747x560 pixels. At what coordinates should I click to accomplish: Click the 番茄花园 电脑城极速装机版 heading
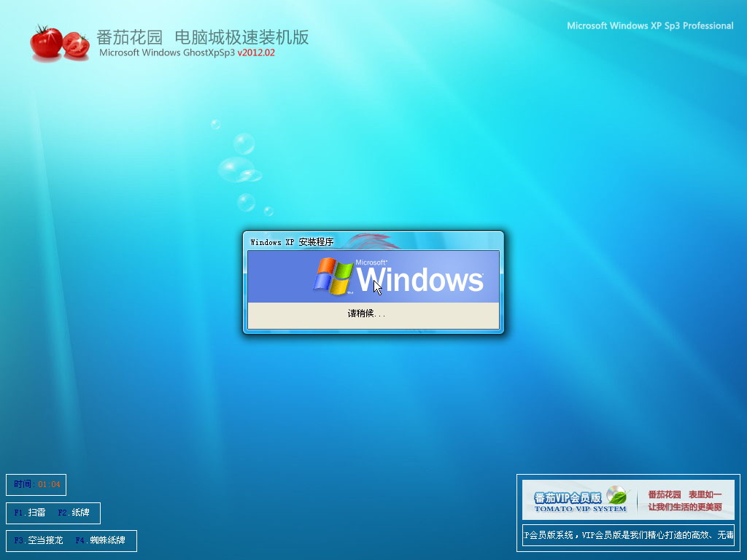point(203,37)
